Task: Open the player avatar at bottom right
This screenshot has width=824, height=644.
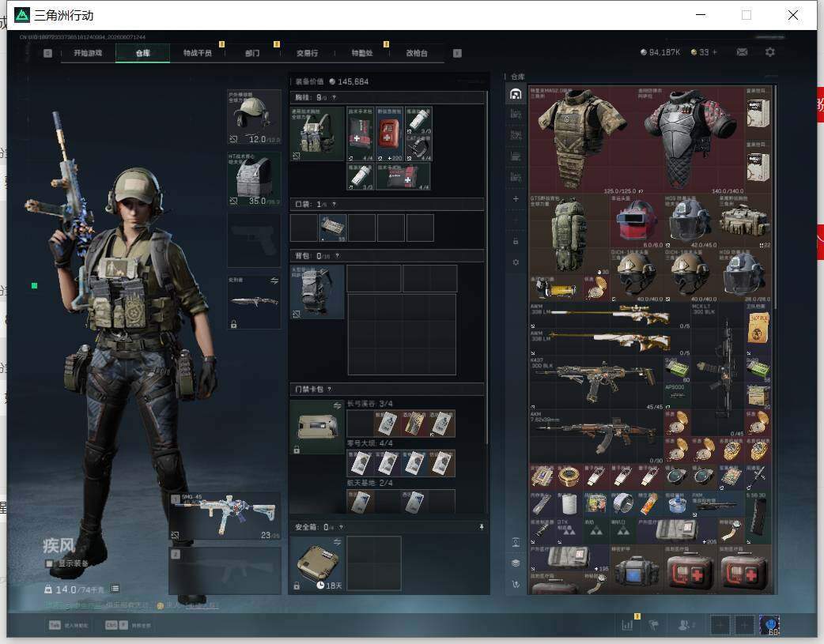Action: [769, 625]
